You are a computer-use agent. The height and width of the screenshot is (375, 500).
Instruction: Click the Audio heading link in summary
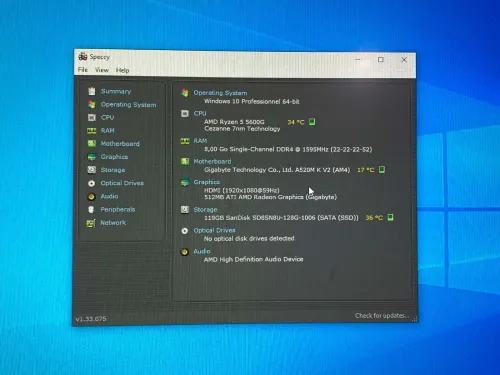[x=202, y=251]
